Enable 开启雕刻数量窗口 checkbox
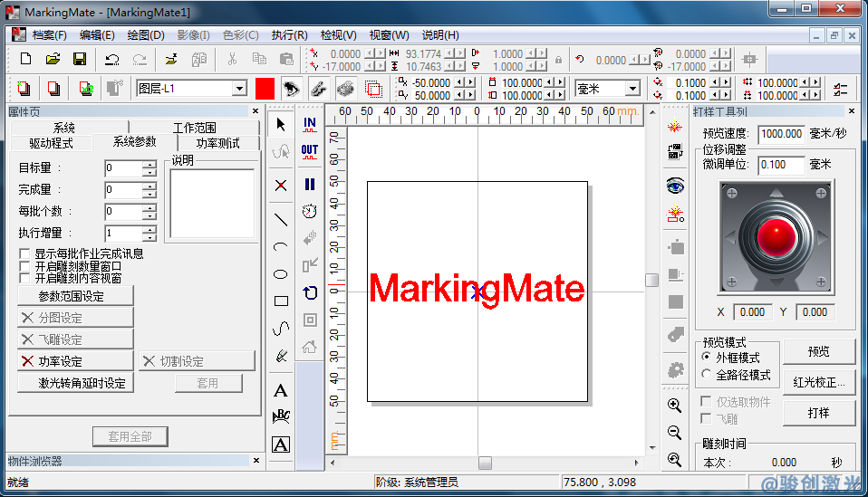The image size is (868, 497). pyautogui.click(x=25, y=267)
